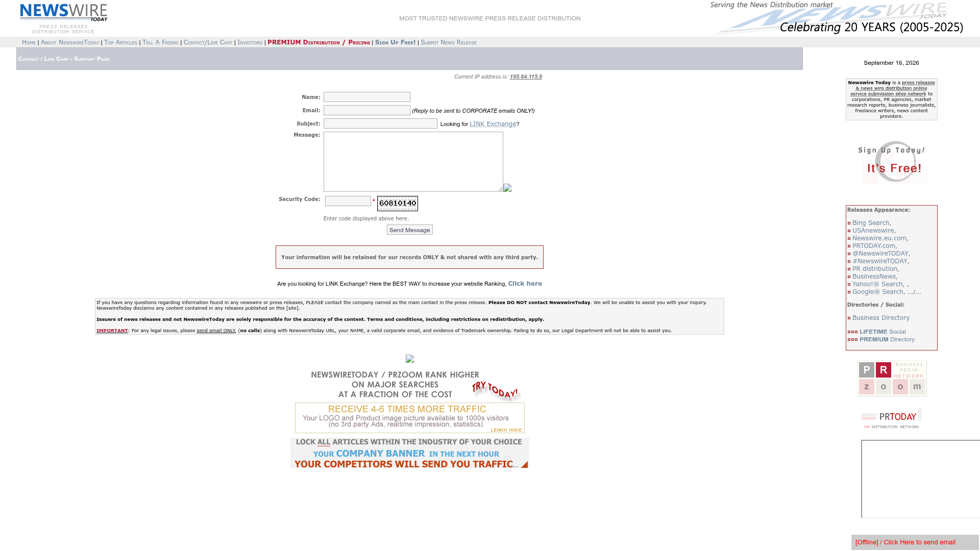Submit the form with Send Message
This screenshot has width=980, height=551.
(x=410, y=230)
